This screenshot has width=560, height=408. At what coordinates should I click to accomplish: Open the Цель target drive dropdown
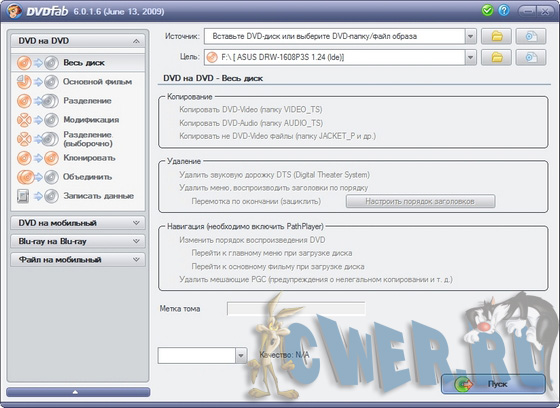[471, 57]
